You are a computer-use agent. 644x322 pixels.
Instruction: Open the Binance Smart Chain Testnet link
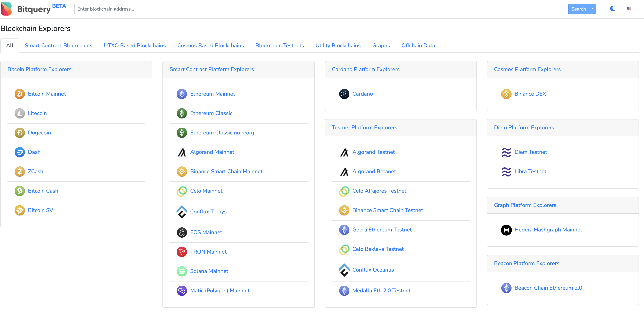click(x=388, y=210)
